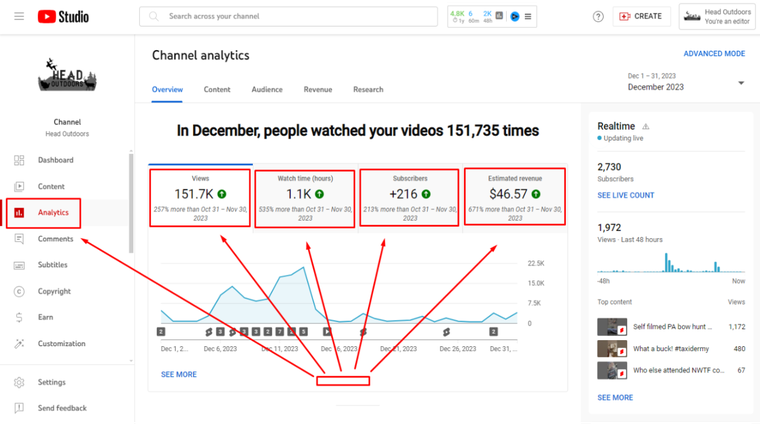Viewport: 760px width, 427px height.
Task: Click the Customization wand icon
Action: click(x=19, y=344)
